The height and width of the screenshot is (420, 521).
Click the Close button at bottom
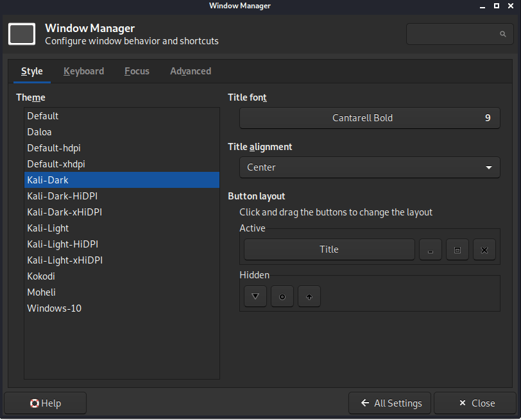pyautogui.click(x=475, y=403)
